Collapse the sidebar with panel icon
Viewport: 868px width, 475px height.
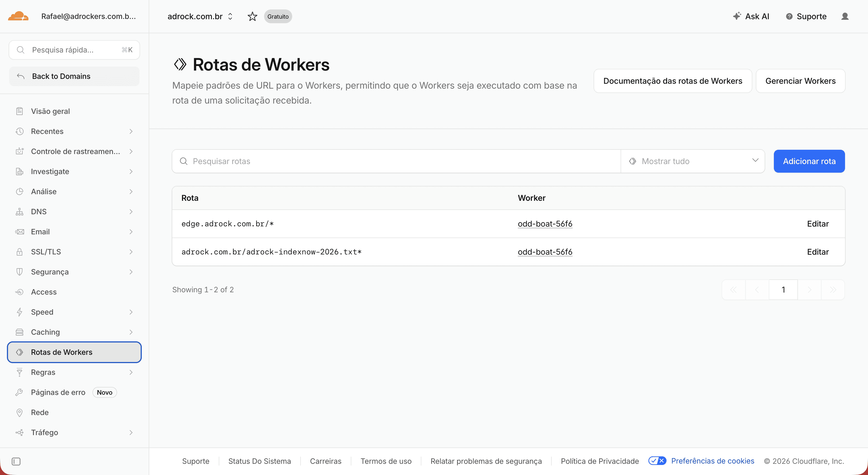16,461
